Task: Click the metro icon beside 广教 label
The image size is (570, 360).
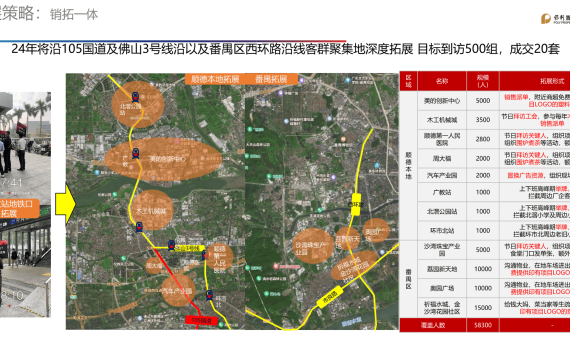Action: [x=136, y=153]
